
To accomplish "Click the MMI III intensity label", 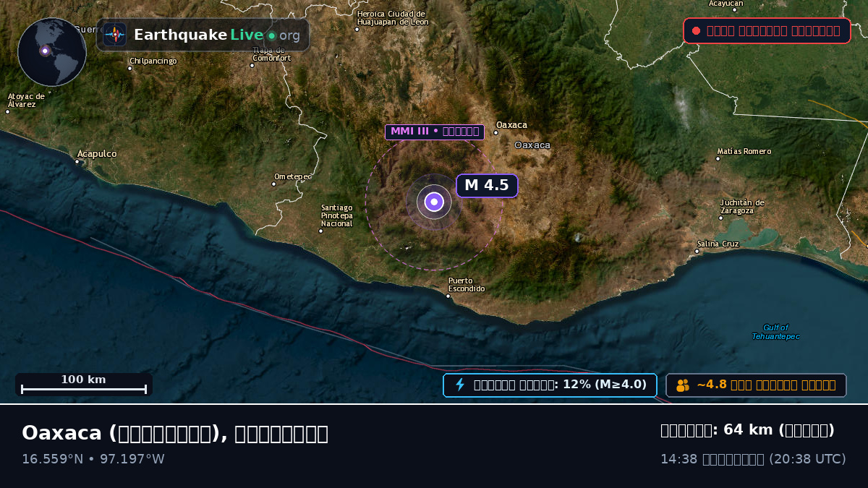I will (x=435, y=132).
